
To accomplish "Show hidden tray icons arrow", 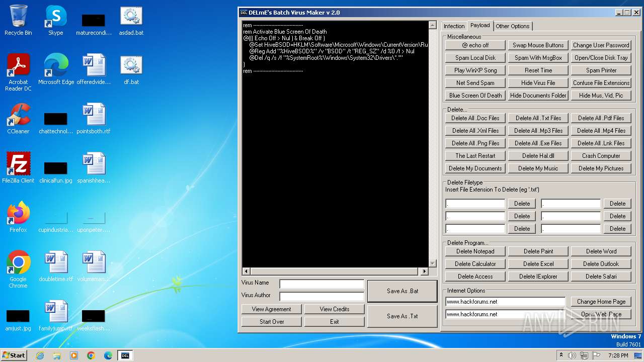I will click(561, 355).
